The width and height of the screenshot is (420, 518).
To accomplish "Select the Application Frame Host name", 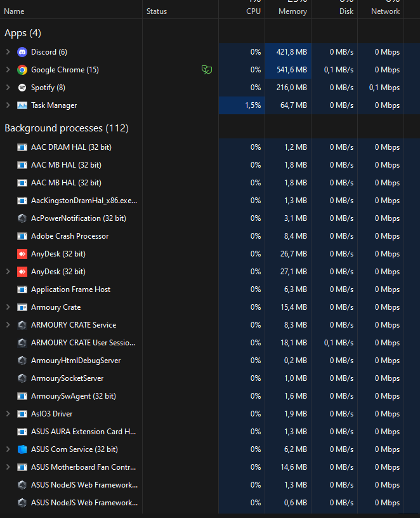I will click(70, 289).
